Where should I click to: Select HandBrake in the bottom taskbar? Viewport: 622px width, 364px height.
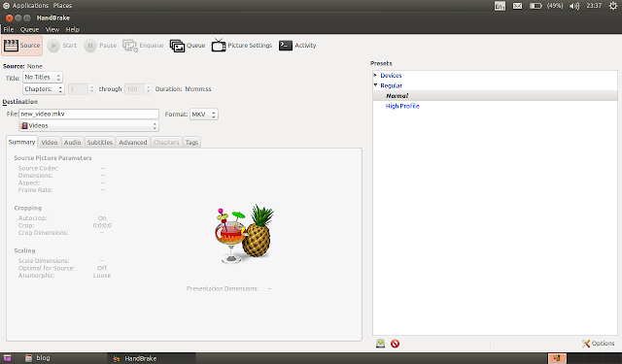(152, 358)
